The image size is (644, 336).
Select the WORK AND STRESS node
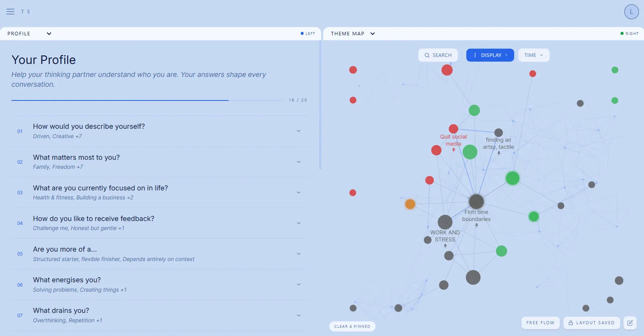pyautogui.click(x=445, y=222)
